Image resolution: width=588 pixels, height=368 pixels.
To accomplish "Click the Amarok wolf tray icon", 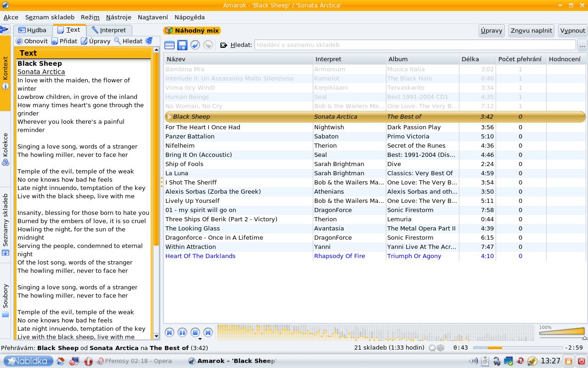I will [x=532, y=361].
